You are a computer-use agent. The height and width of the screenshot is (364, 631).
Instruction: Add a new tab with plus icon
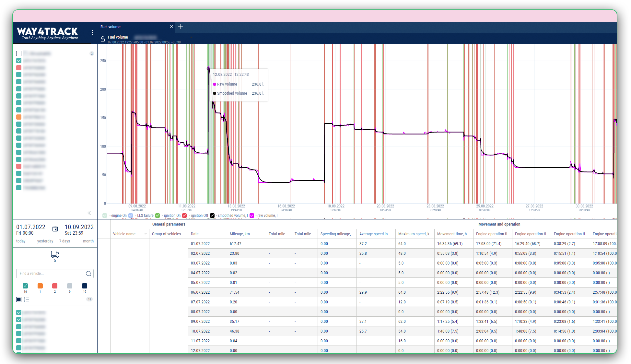(x=181, y=27)
